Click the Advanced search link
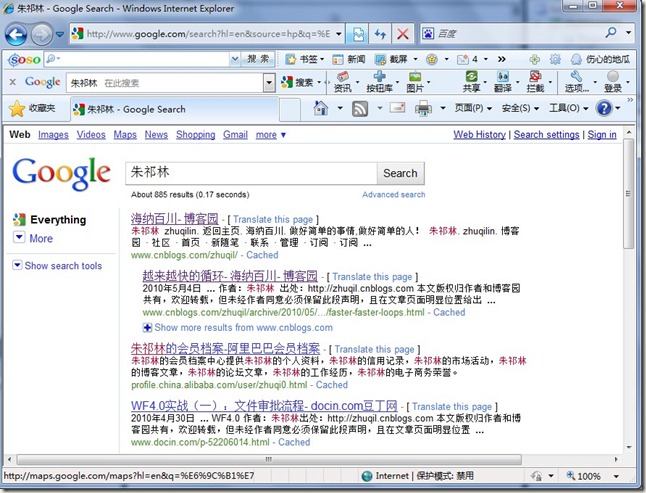This screenshot has height=493, width=646. tap(393, 195)
